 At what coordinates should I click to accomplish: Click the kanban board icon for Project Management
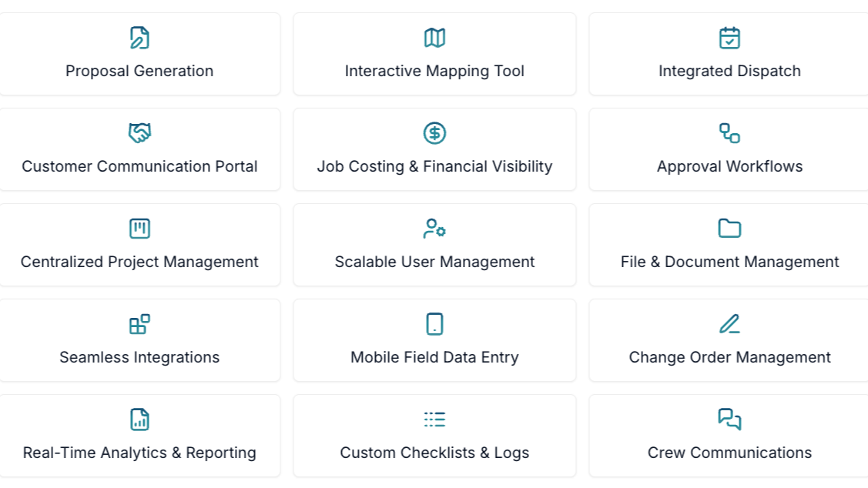139,229
